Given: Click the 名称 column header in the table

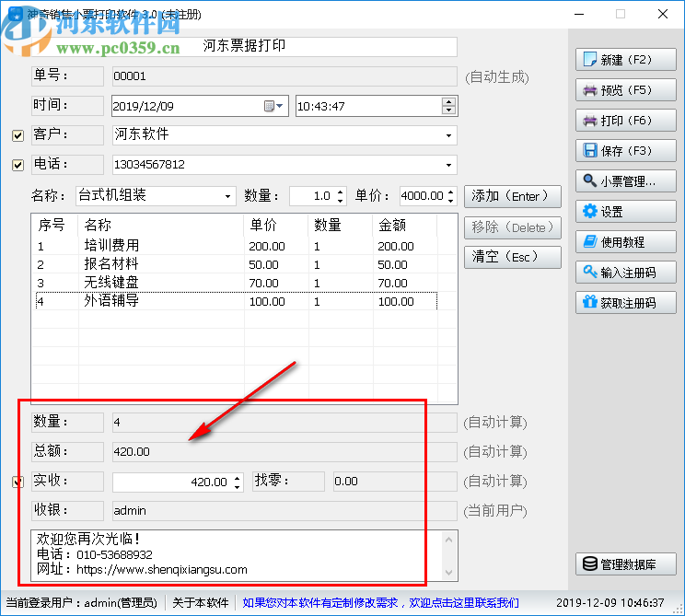Looking at the screenshot, I should tap(161, 225).
